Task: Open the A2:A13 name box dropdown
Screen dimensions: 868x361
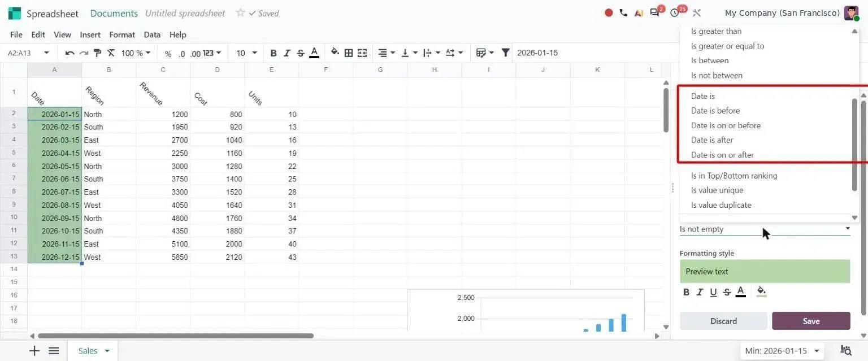Action: tap(46, 53)
